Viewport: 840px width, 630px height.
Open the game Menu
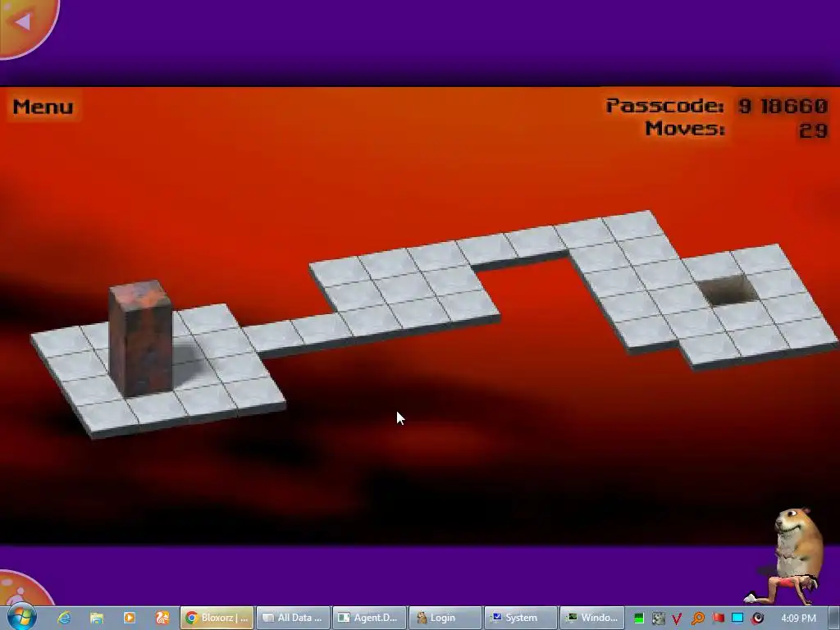(x=43, y=107)
